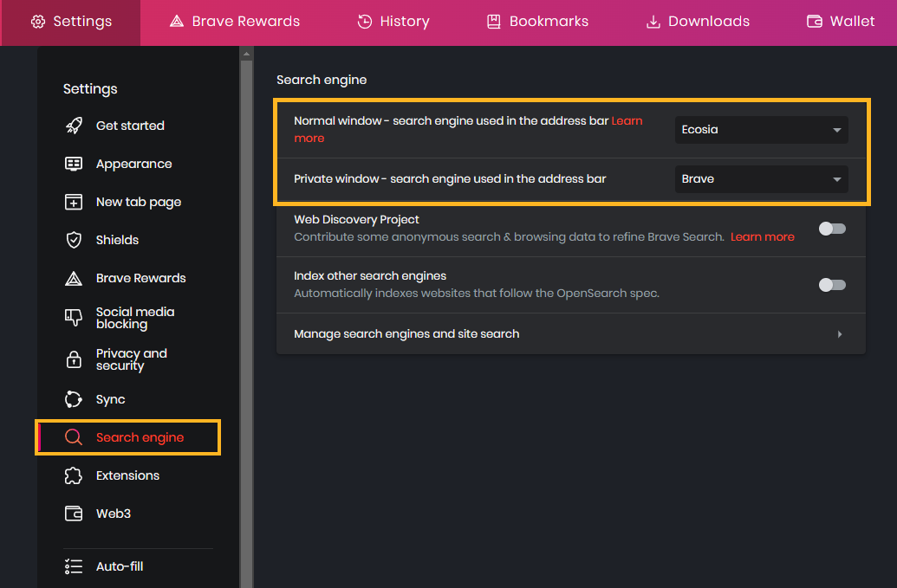The height and width of the screenshot is (588, 897).
Task: Click the Settings heading in sidebar
Action: tap(90, 89)
